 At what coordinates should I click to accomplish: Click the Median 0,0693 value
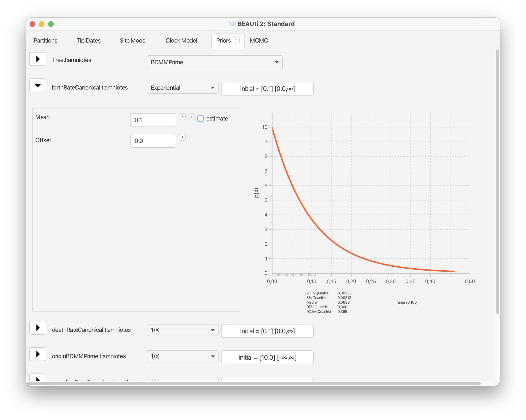pos(343,302)
